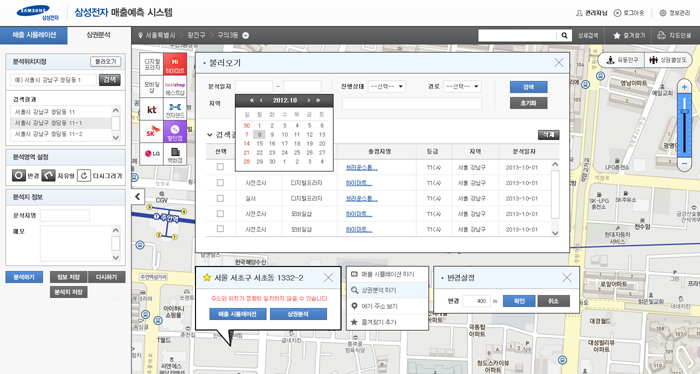Select the 디지털프라자 store category tile
Screen dimensions: 700x374
(x=152, y=64)
